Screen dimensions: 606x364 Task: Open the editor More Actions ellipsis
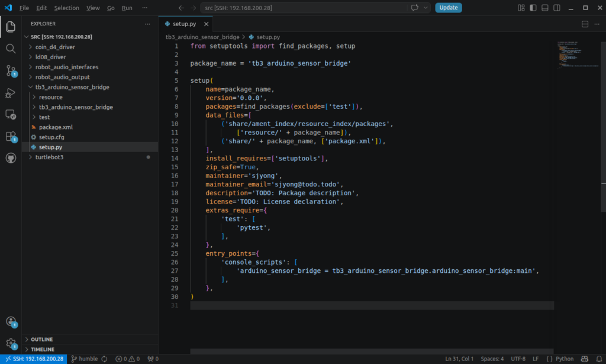(597, 24)
